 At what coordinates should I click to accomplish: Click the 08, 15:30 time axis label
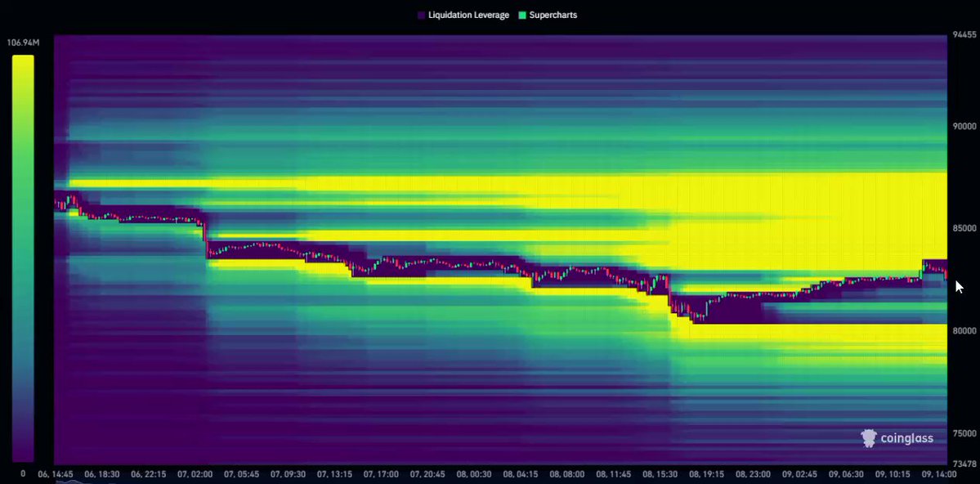click(660, 475)
